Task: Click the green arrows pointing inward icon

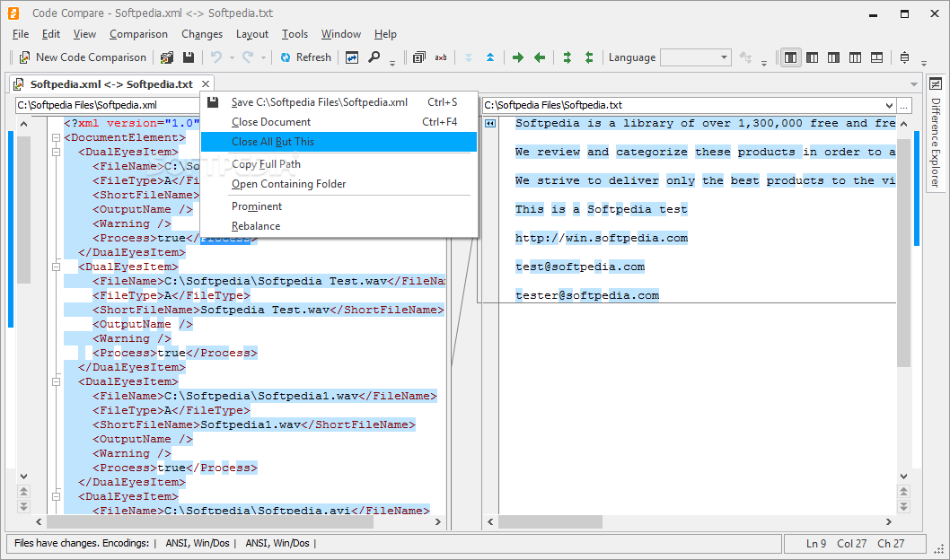Action: (567, 57)
